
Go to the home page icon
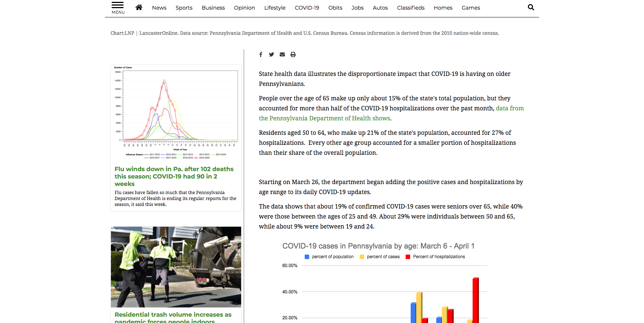[x=139, y=7]
